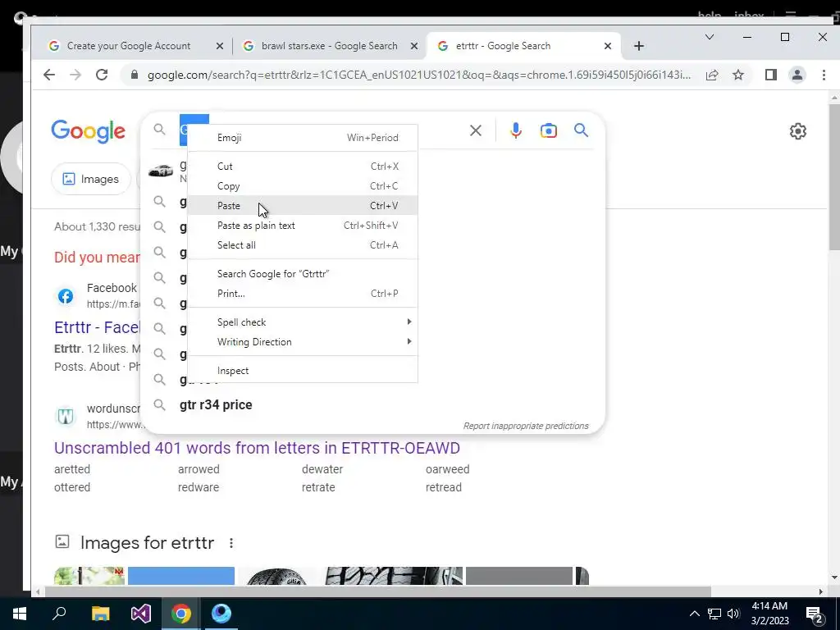This screenshot has height=630, width=840.
Task: Select Cut in the context menu
Action: [x=303, y=167]
